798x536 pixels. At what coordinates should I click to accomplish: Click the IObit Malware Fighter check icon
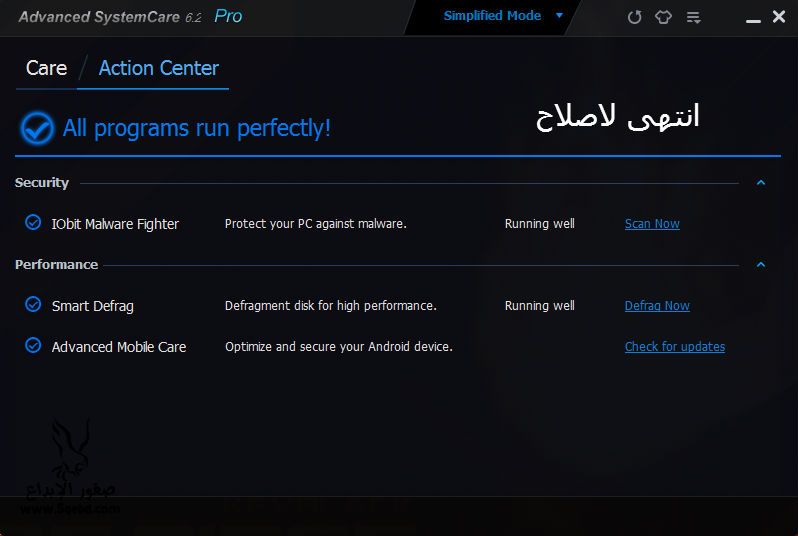click(33, 223)
